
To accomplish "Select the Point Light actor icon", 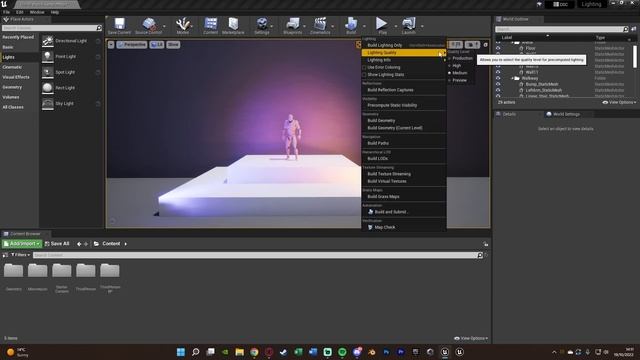I will 48,56.
